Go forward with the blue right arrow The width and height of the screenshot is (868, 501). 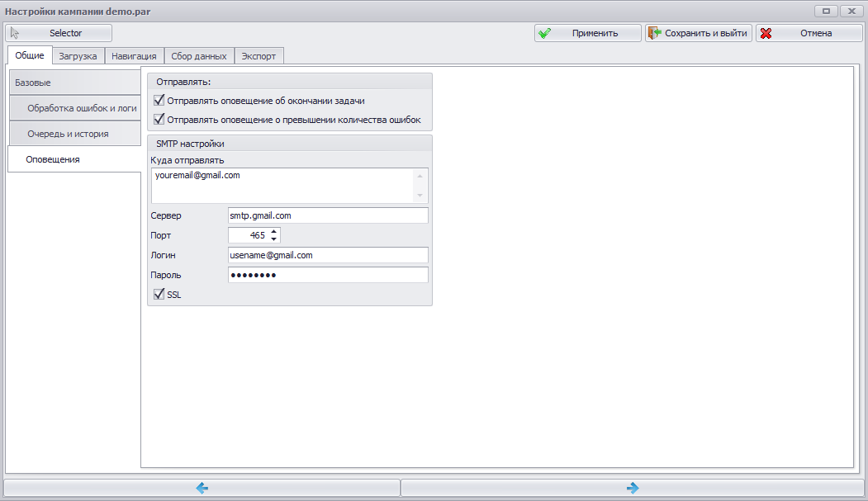633,488
